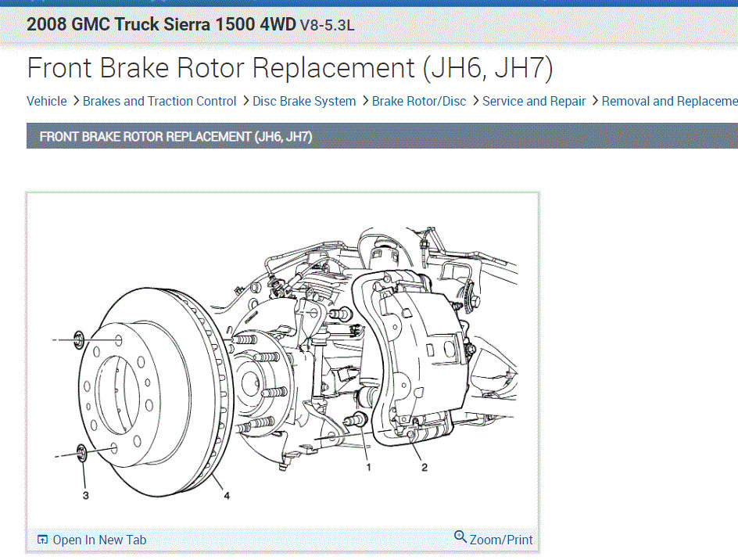Click the Open In New Tab icon
738x560 pixels.
pos(42,540)
